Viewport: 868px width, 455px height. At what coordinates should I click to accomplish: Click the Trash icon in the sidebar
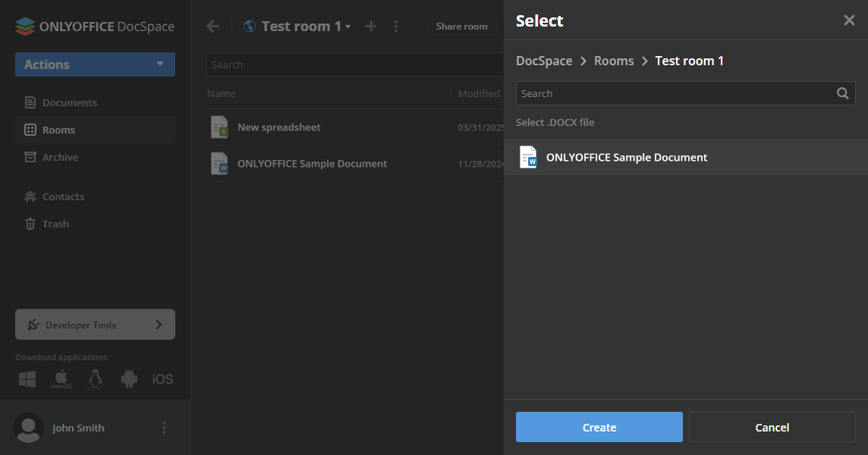(32, 224)
